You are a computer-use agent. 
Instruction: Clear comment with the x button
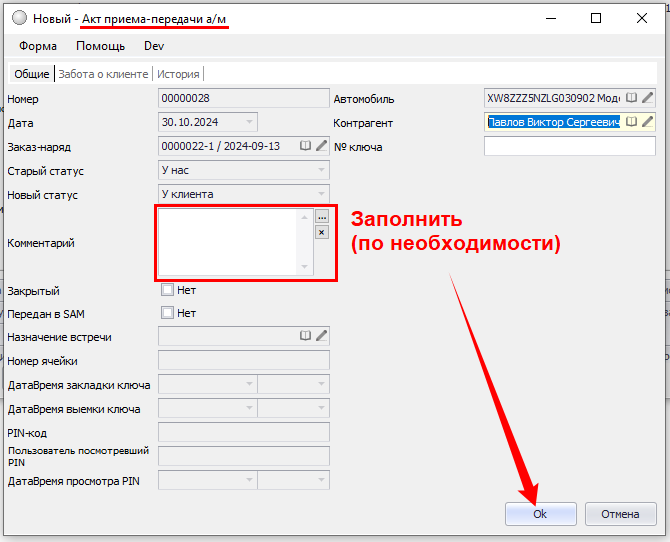tap(321, 232)
